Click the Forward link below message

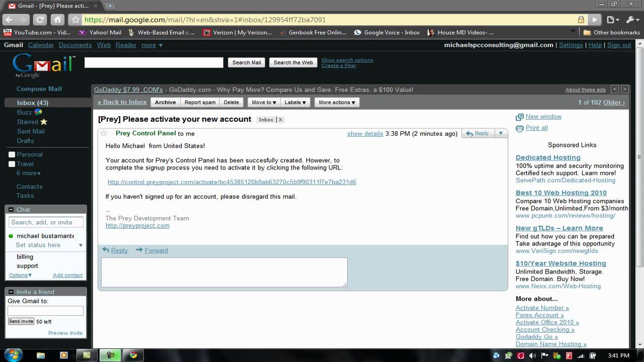coord(156,250)
